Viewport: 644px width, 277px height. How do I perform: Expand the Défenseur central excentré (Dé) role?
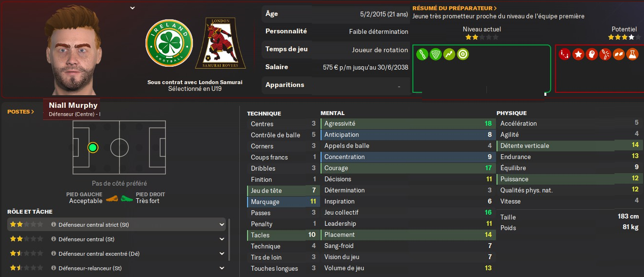[222, 254]
